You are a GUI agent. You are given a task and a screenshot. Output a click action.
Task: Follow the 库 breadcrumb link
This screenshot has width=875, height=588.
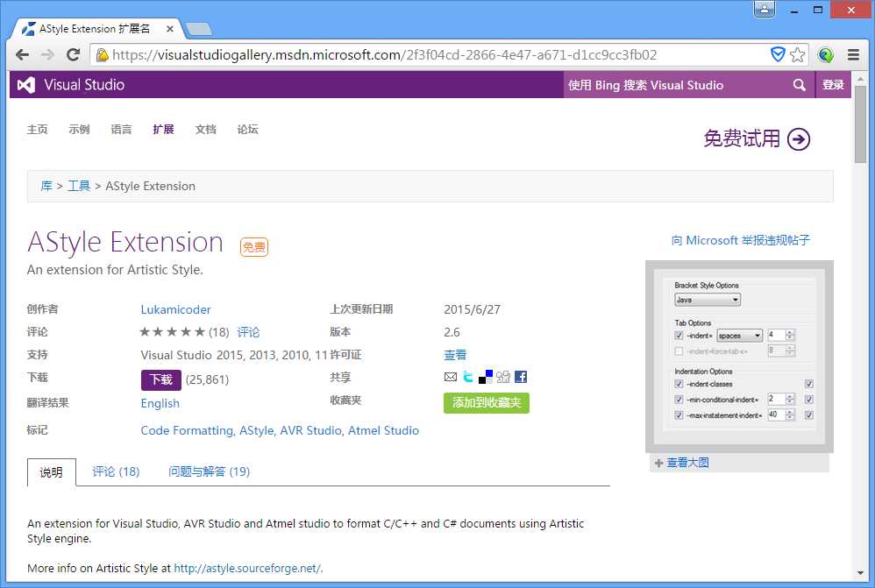click(x=46, y=186)
